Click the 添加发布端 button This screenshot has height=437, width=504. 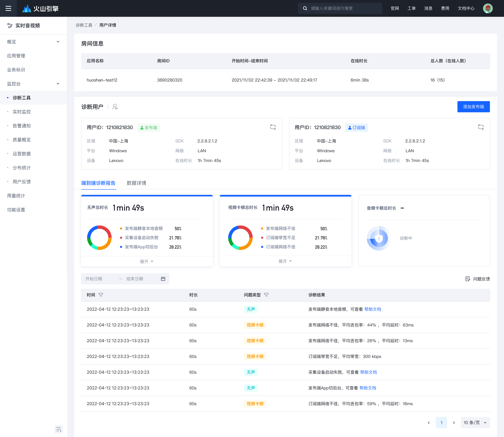point(474,107)
